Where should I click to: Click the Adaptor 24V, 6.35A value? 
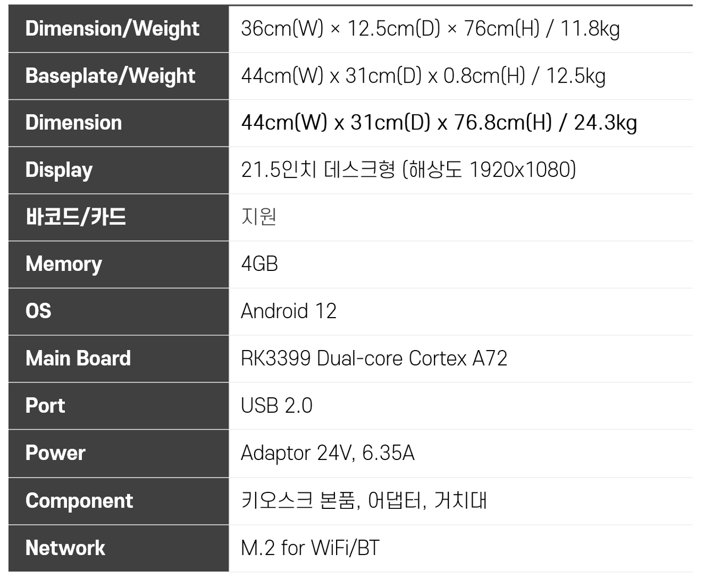[328, 453]
